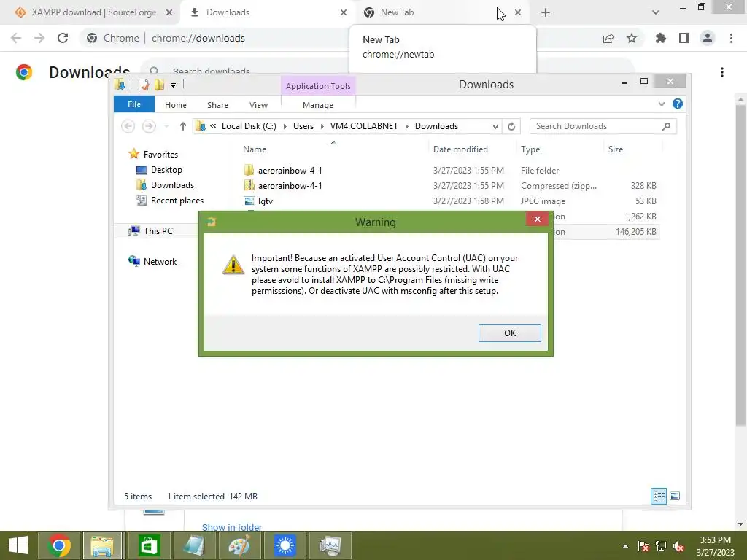Click the Explorer back arrow button
747x560 pixels.
pos(128,126)
